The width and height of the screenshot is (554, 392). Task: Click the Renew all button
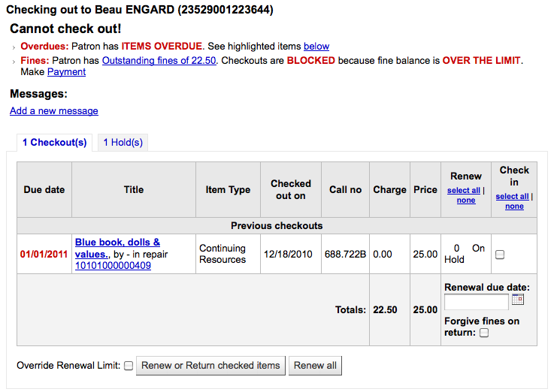[x=315, y=366]
